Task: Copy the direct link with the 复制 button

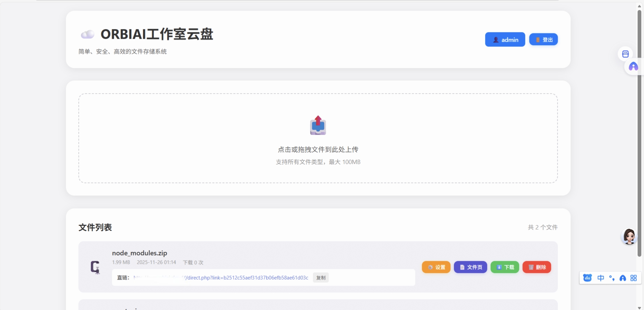Action: [320, 278]
